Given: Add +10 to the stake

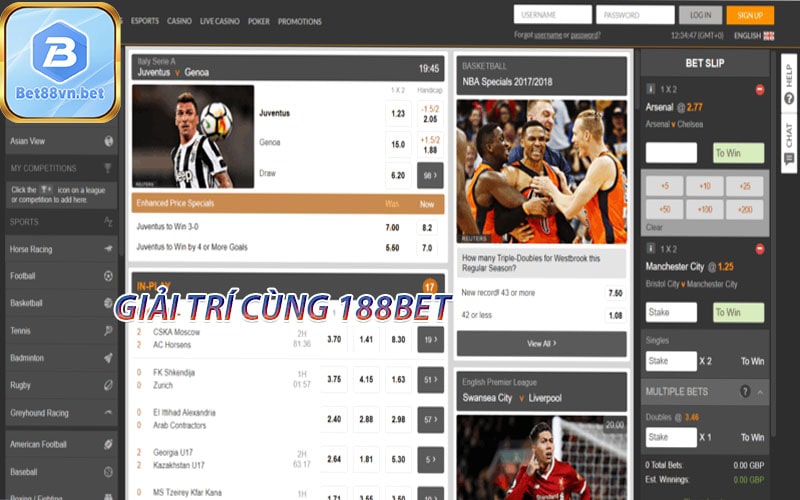Looking at the screenshot, I should click(x=705, y=186).
